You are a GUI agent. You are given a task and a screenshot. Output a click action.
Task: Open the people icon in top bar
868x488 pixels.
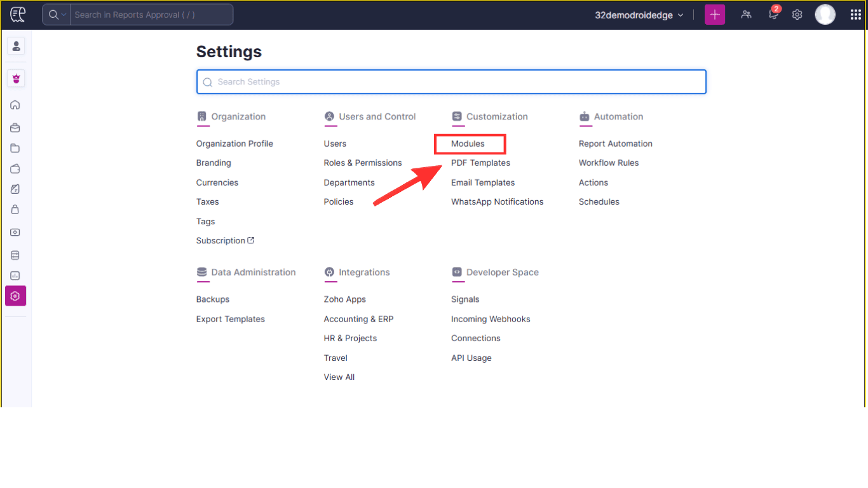pyautogui.click(x=746, y=15)
